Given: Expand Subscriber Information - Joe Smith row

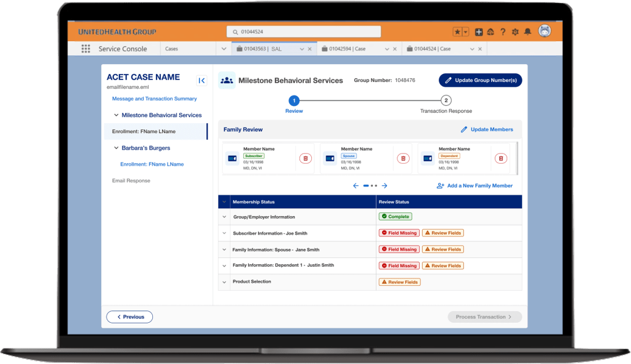Looking at the screenshot, I should pos(223,233).
